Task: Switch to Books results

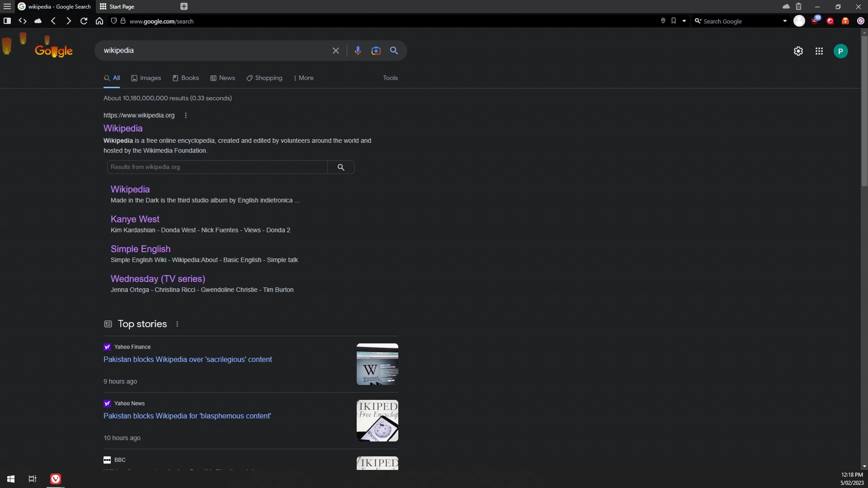Action: 186,78
